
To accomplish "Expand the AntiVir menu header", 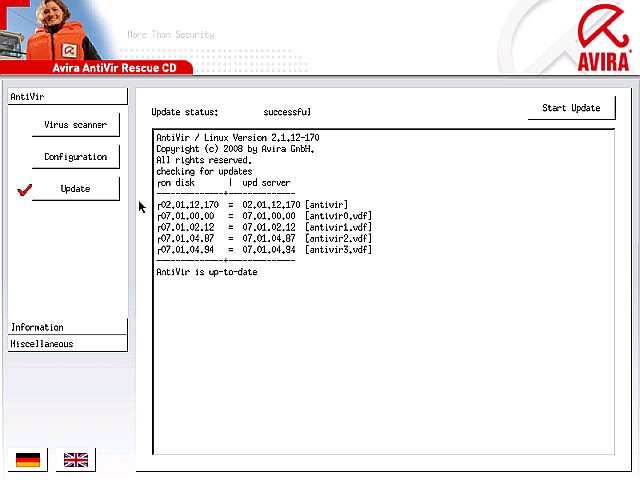I will pyautogui.click(x=68, y=97).
